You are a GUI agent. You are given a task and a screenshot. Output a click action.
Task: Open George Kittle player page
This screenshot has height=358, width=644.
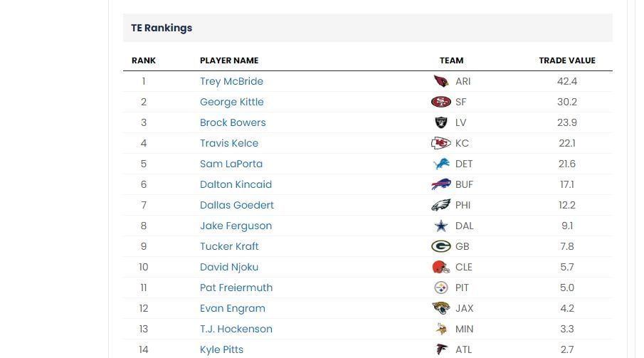pyautogui.click(x=232, y=102)
